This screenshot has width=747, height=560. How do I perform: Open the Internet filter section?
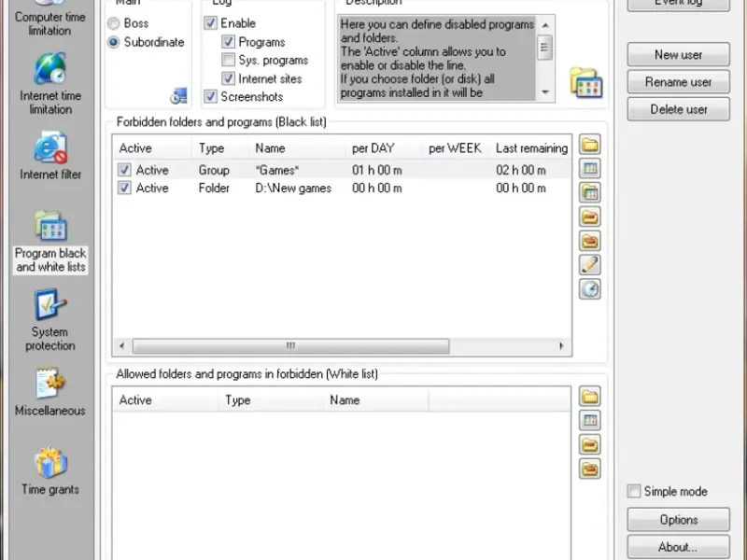pyautogui.click(x=50, y=156)
